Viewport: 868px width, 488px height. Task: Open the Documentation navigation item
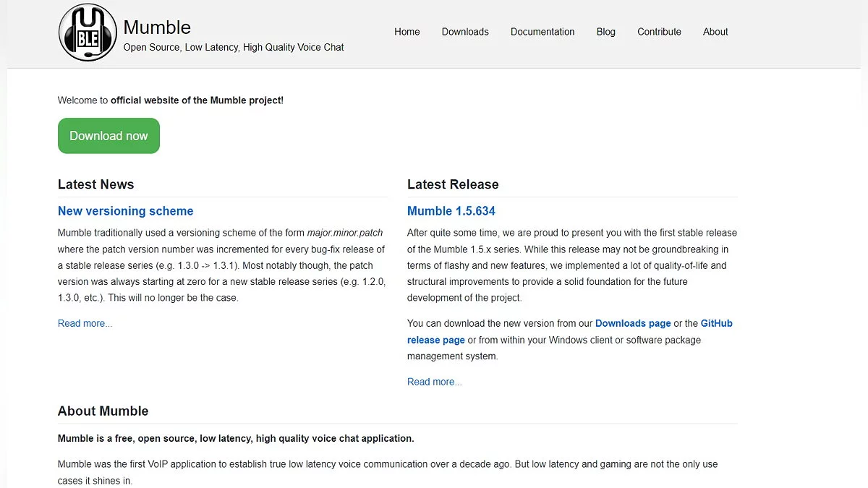542,32
